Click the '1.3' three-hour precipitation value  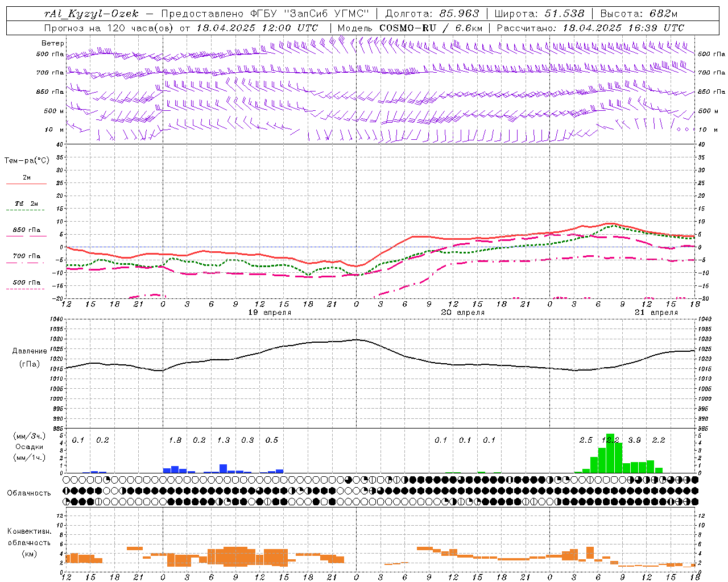tap(224, 440)
